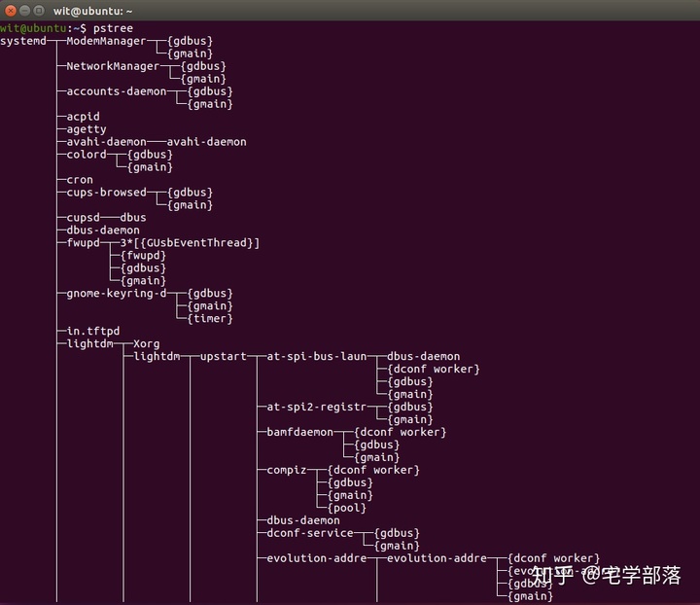Click the 'in.tftpd' process entry
700x605 pixels.
click(93, 332)
